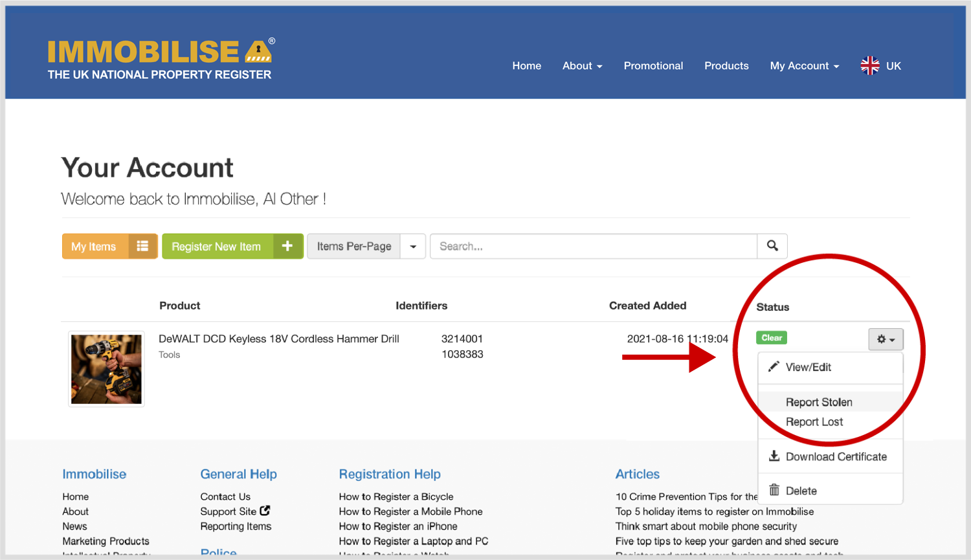Choose Report Lost from the menu
The width and height of the screenshot is (971, 560).
[814, 422]
